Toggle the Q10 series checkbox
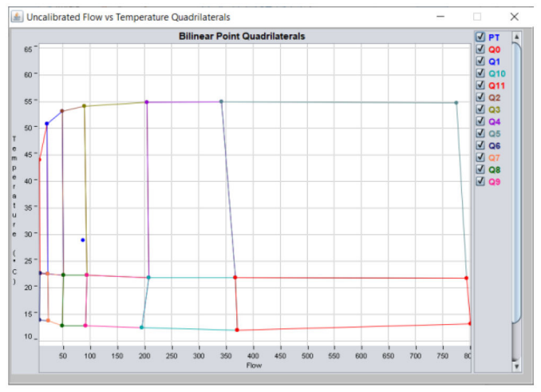541x392 pixels. tap(480, 73)
